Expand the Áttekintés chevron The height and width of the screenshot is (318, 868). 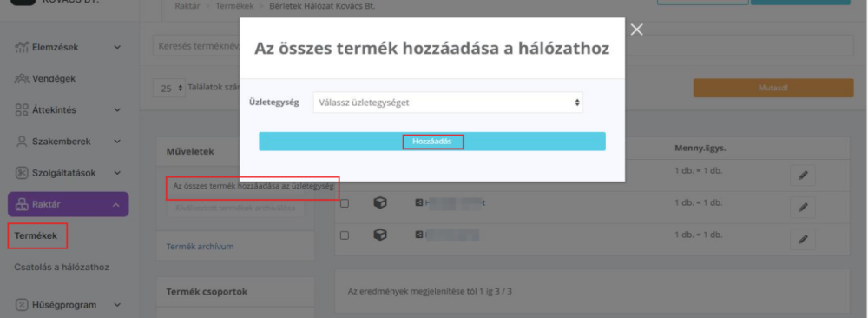[117, 110]
